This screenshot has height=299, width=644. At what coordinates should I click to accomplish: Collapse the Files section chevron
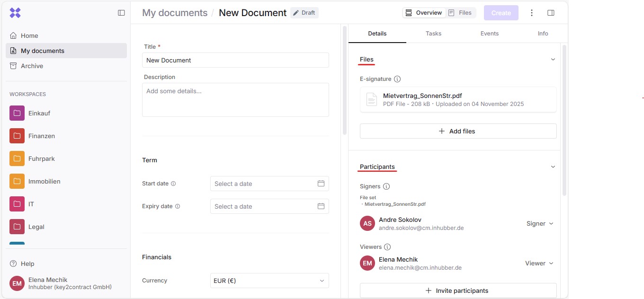point(553,60)
